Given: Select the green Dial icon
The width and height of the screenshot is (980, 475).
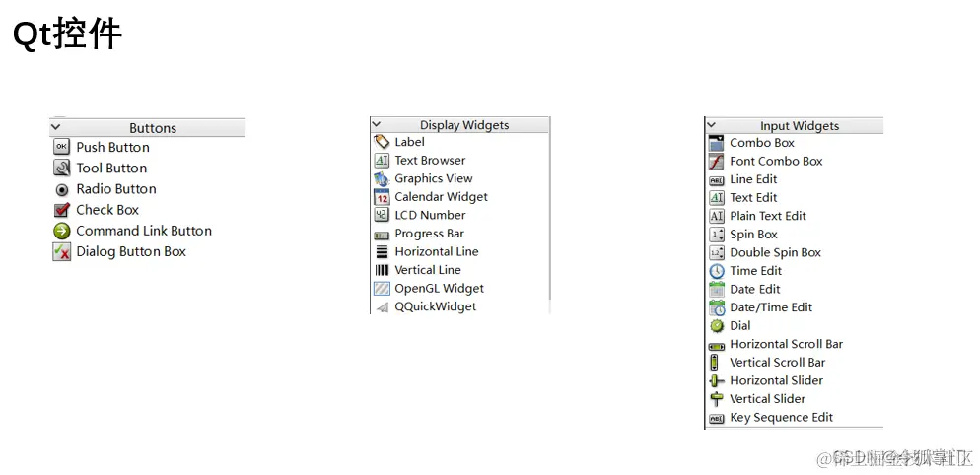Looking at the screenshot, I should (716, 325).
